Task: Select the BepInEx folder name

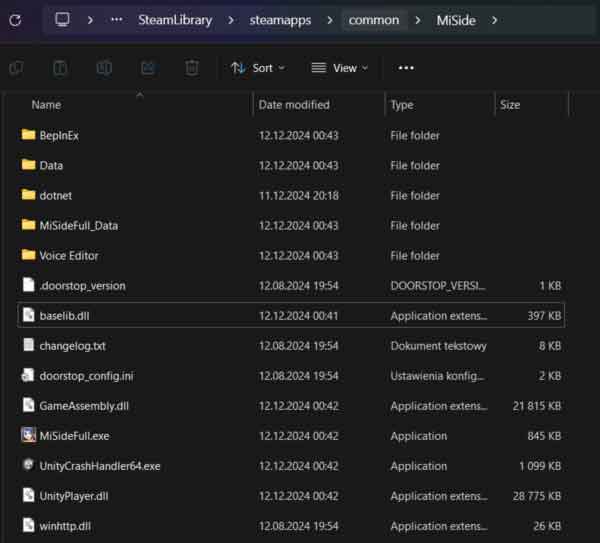Action: [x=59, y=135]
